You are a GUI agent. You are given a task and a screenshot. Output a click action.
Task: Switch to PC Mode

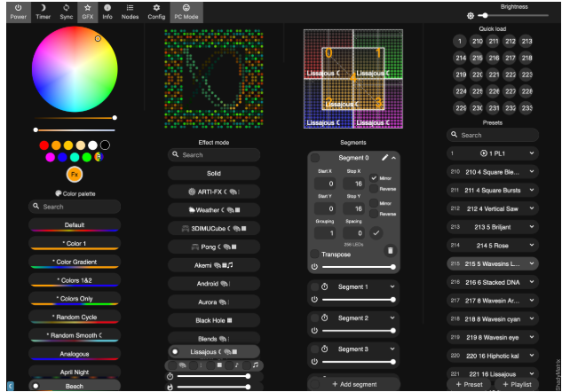pos(186,12)
